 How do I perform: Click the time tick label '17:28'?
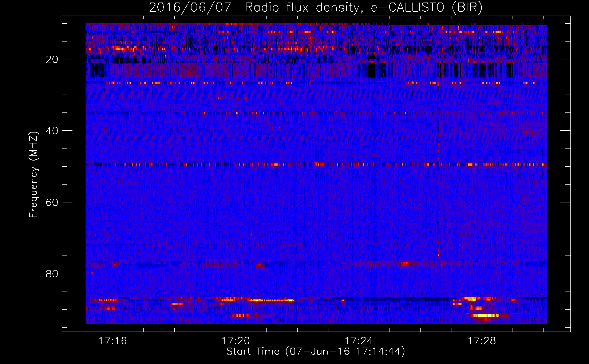click(x=482, y=341)
